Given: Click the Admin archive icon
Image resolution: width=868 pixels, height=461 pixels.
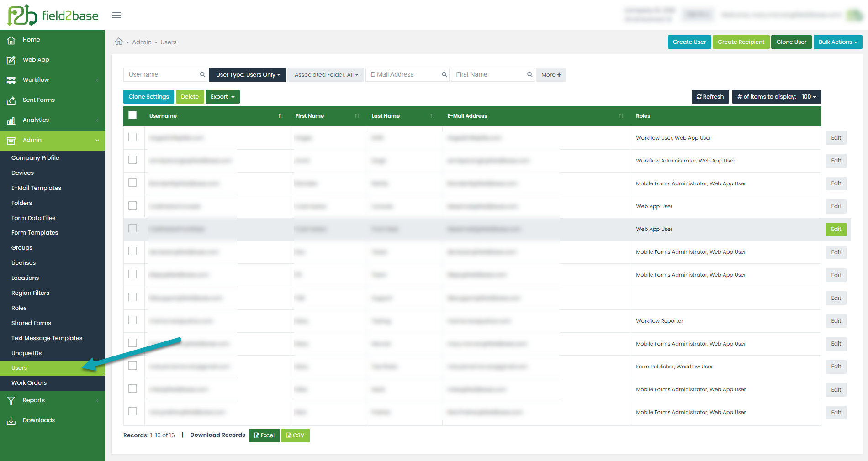Looking at the screenshot, I should pyautogui.click(x=11, y=140).
